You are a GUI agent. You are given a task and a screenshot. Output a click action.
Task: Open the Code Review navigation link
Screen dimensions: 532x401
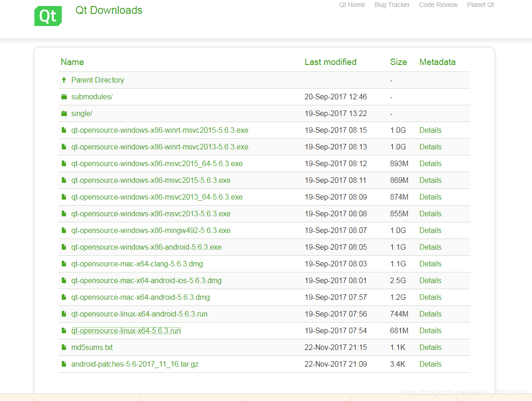pyautogui.click(x=438, y=5)
